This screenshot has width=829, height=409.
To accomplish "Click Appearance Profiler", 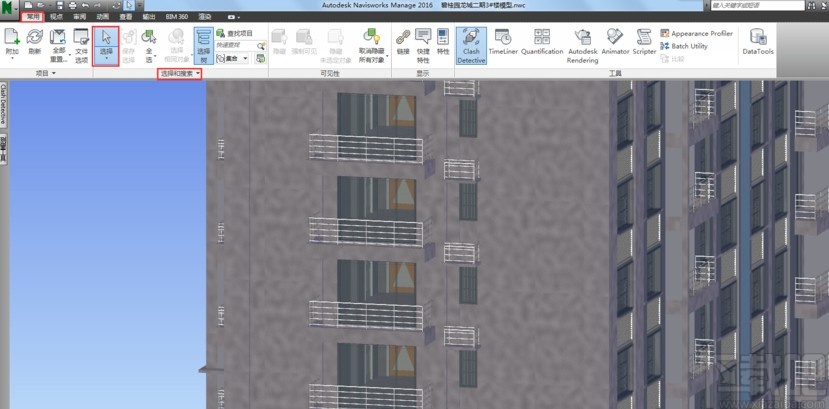I will click(701, 33).
